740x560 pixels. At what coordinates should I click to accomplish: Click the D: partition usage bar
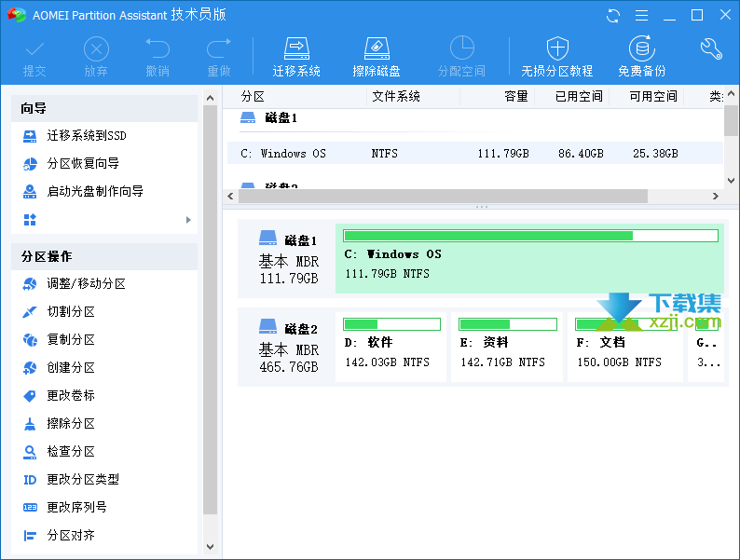(391, 324)
